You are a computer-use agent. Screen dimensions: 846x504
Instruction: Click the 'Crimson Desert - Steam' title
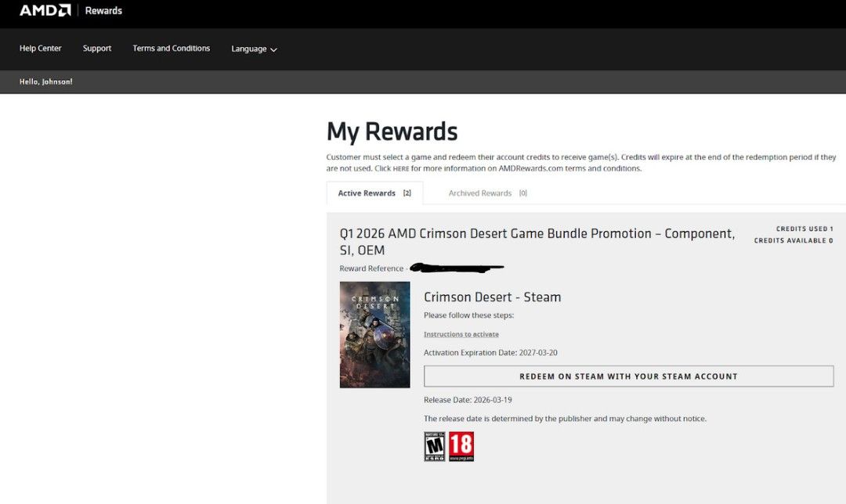click(x=493, y=297)
